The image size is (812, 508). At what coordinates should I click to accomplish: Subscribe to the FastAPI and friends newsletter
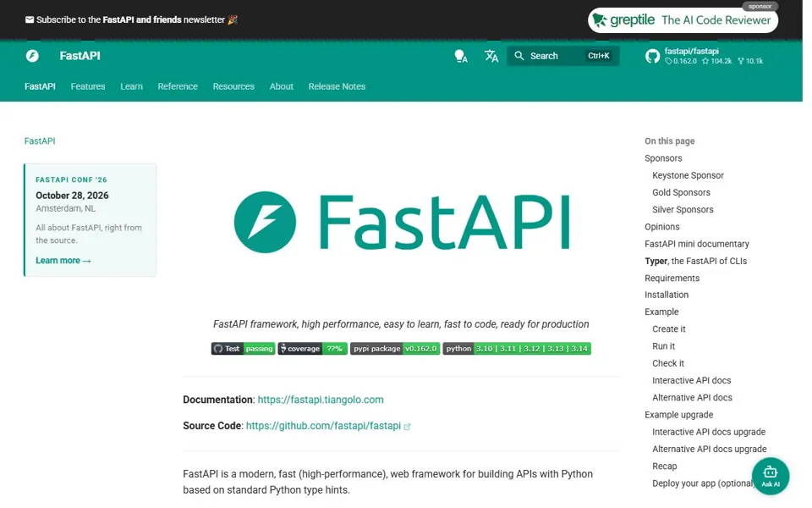click(132, 19)
